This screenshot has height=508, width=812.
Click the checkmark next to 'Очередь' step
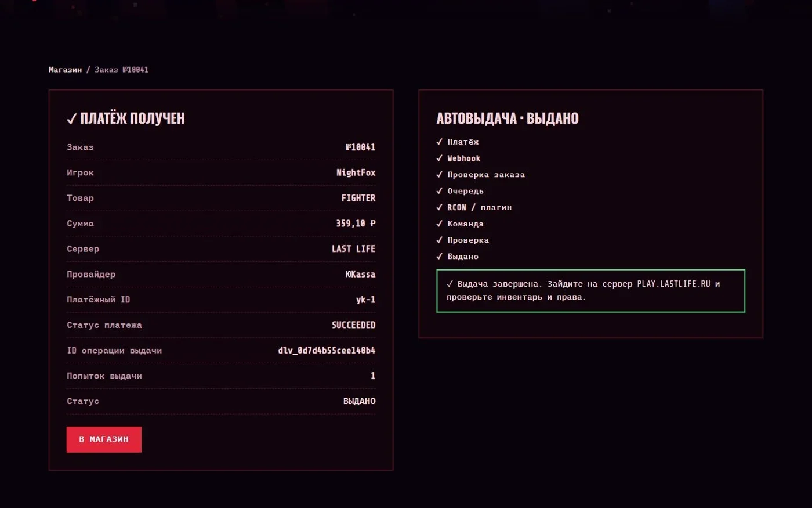point(440,190)
